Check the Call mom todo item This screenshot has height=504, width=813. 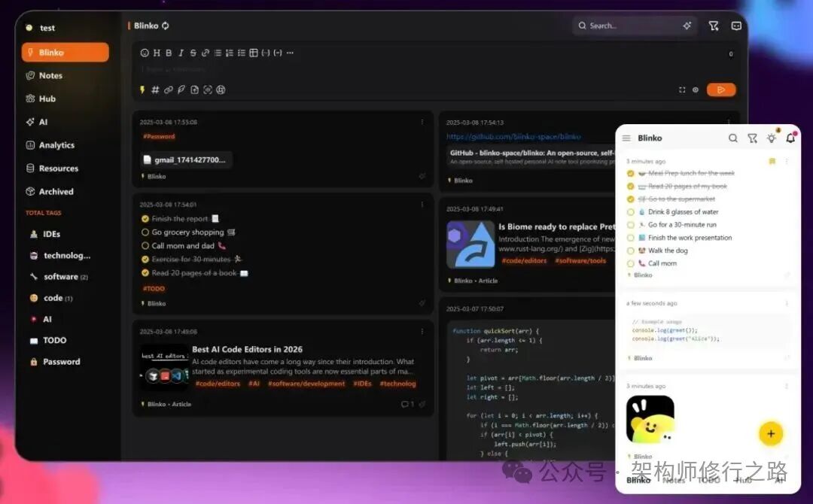630,263
